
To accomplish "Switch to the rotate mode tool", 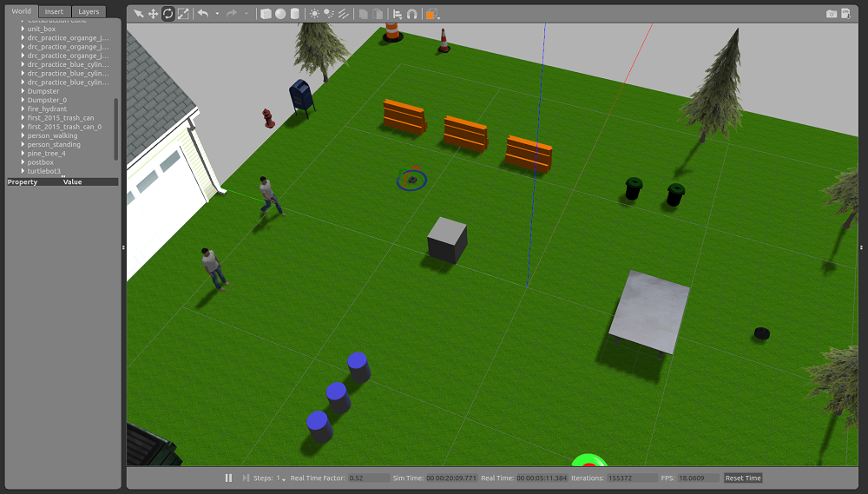I will click(168, 14).
